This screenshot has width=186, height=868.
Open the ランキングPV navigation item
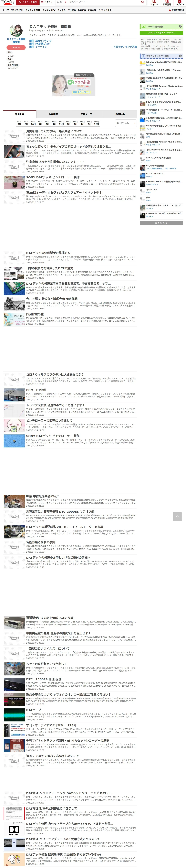[49, 10]
